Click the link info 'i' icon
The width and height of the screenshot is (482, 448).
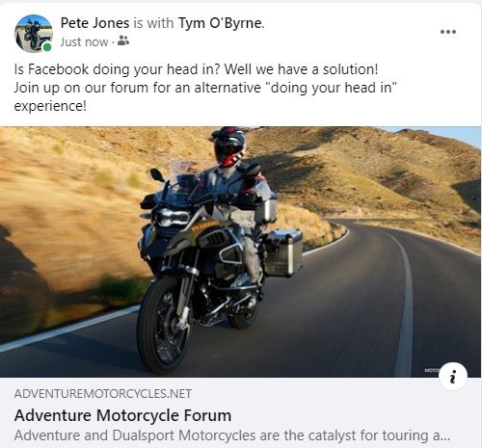(453, 376)
